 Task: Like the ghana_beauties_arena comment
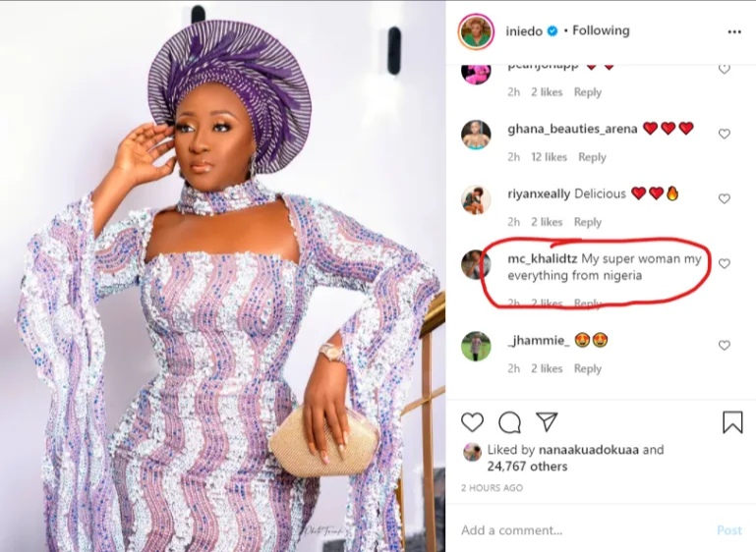tap(725, 134)
